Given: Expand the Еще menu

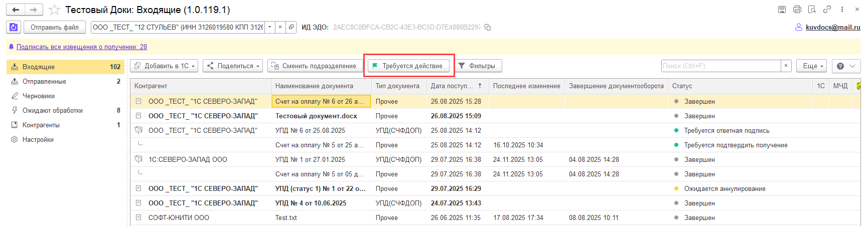Looking at the screenshot, I should (x=811, y=66).
